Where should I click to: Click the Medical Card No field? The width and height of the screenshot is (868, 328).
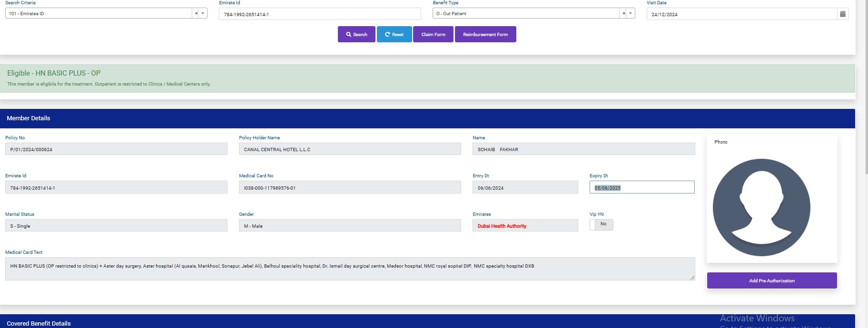coord(349,188)
